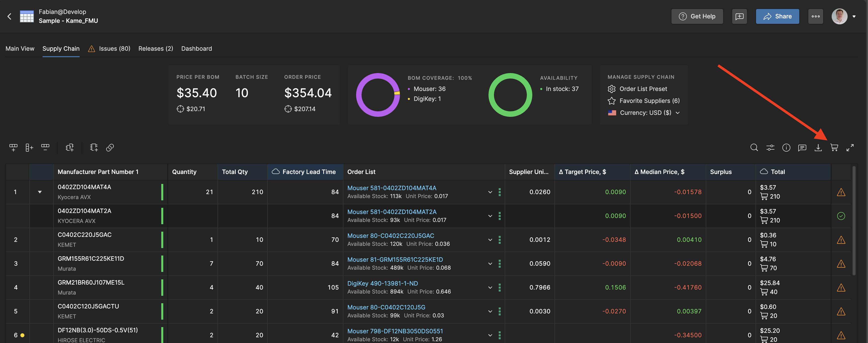Click the add row icon
Image resolution: width=868 pixels, height=343 pixels.
(13, 147)
